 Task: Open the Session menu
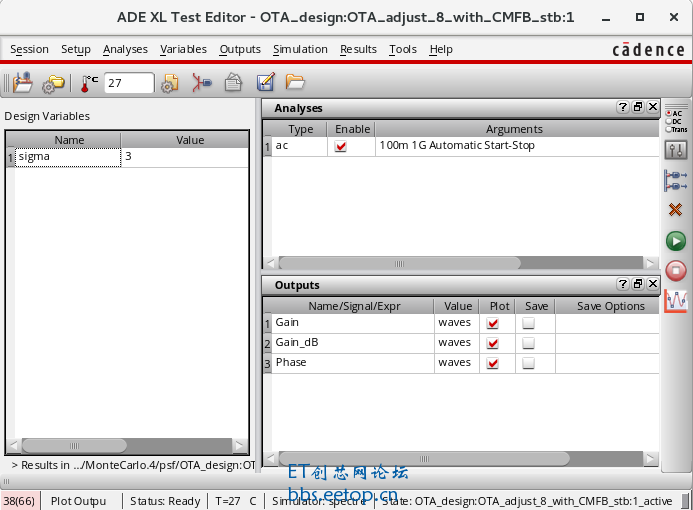pyautogui.click(x=29, y=49)
